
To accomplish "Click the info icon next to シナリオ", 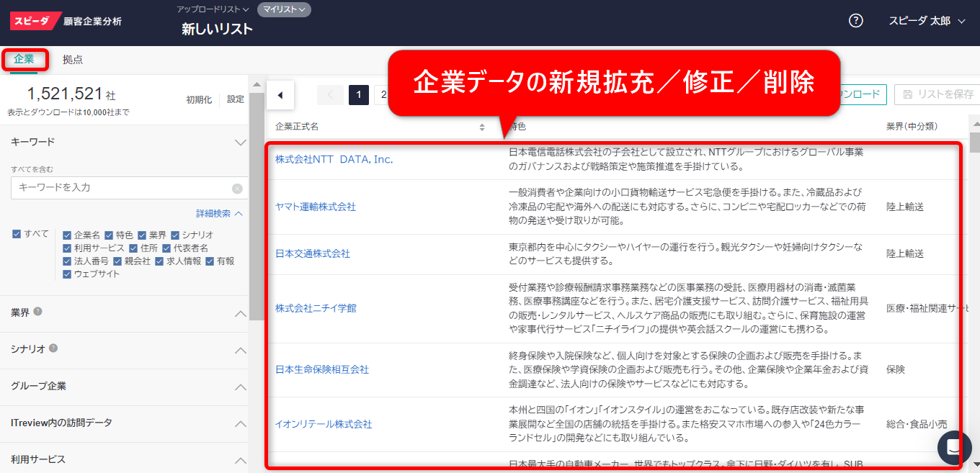I will point(53,348).
